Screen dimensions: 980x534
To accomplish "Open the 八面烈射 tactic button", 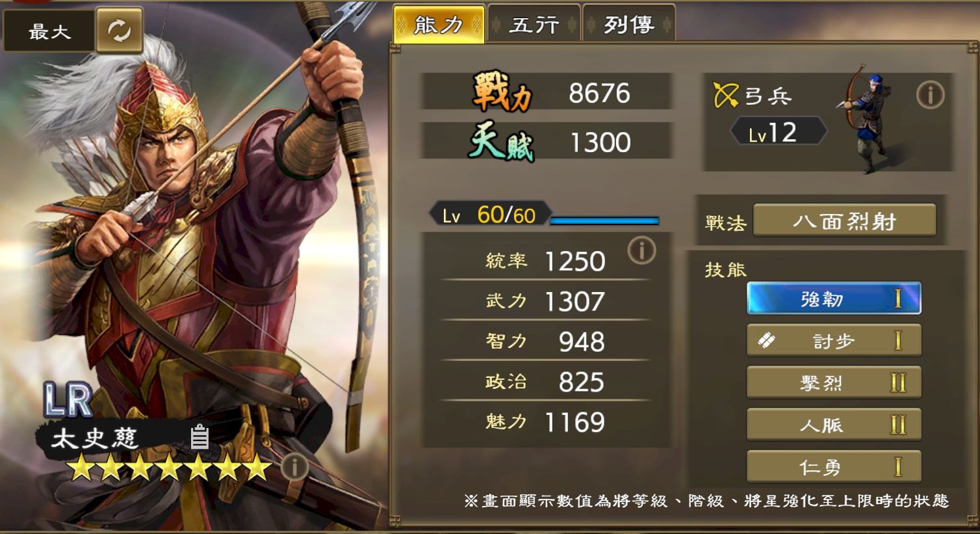I will coord(844,221).
